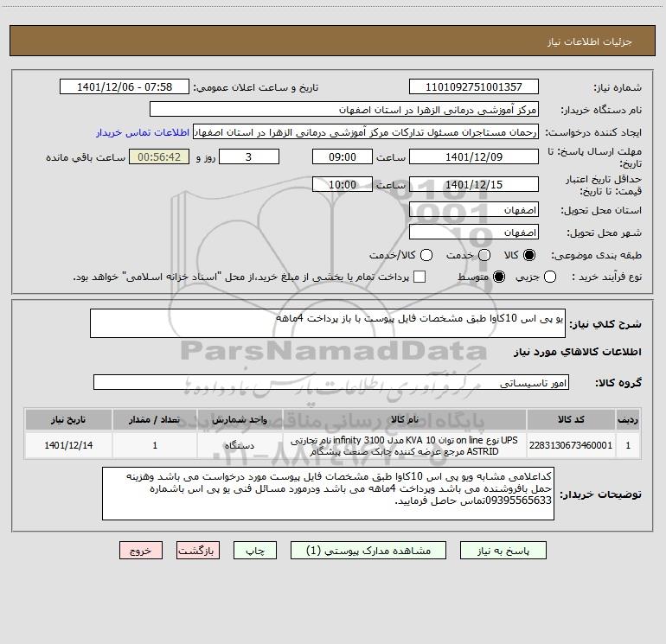666x644 pixels.
Task: Click the گروه کالا field امور تاسیساتی
Action: coord(331,382)
